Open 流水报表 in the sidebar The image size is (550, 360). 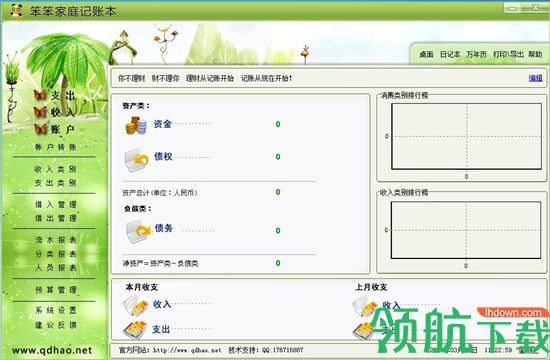click(x=56, y=240)
